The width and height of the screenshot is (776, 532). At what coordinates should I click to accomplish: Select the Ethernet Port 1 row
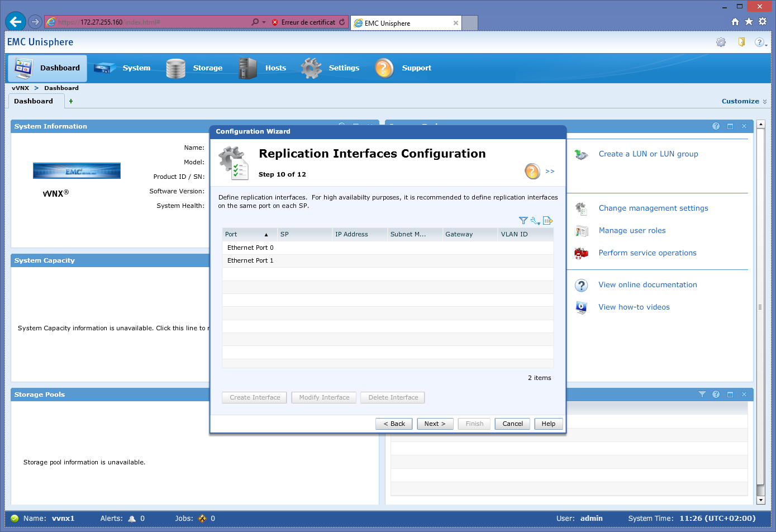click(388, 260)
